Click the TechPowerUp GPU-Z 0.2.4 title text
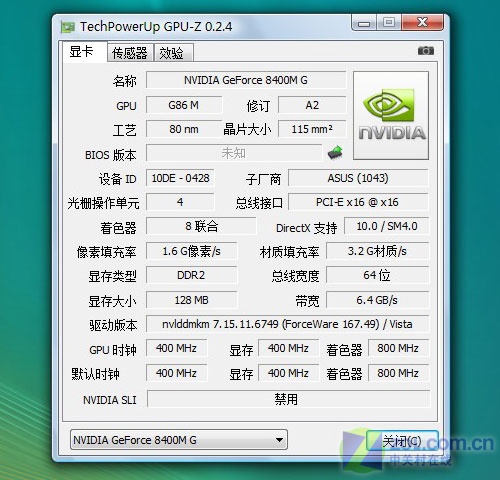Viewport: 500px width, 480px height. (x=156, y=27)
